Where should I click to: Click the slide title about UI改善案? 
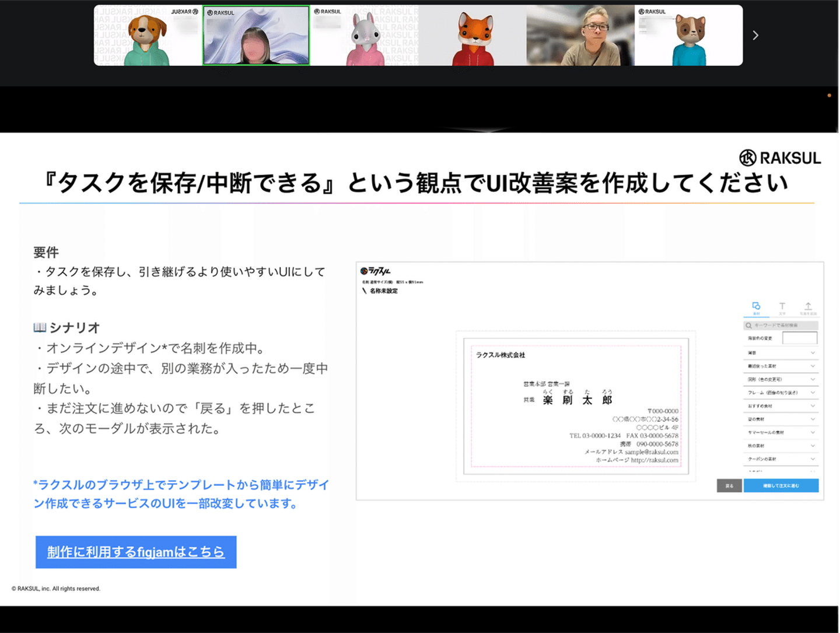pos(416,183)
